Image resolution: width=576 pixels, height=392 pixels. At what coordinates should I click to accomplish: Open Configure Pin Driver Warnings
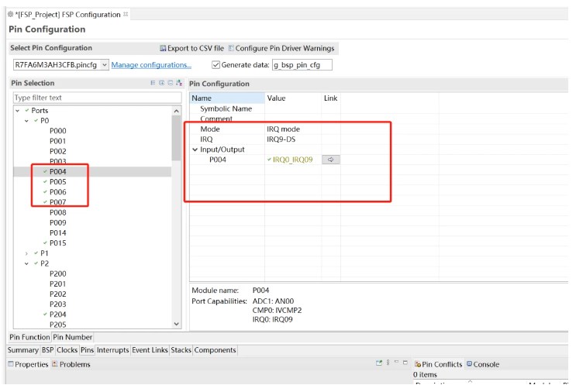point(281,48)
